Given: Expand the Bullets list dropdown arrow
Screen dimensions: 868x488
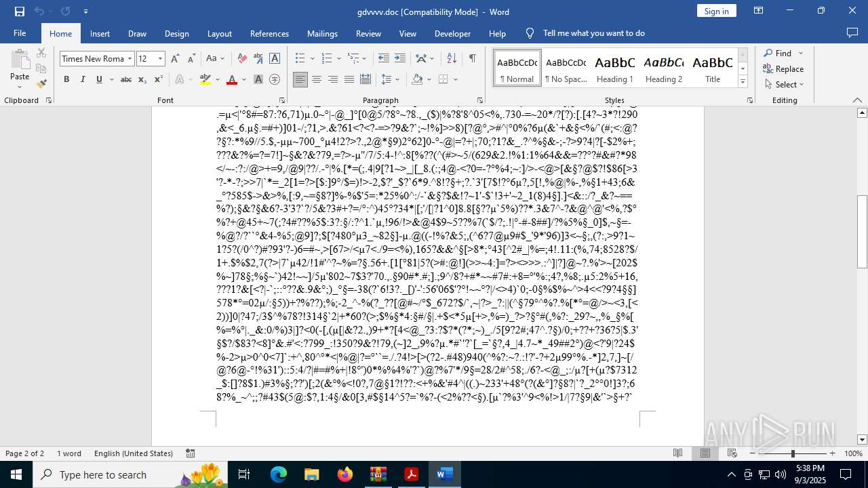Looking at the screenshot, I should pos(311,59).
